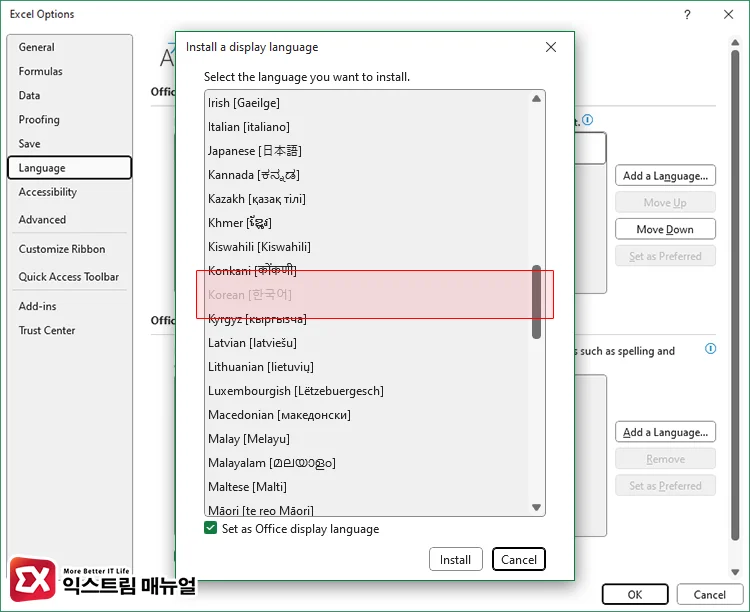Choose Italian [italiano] language entry
This screenshot has width=750, height=612.
point(248,127)
